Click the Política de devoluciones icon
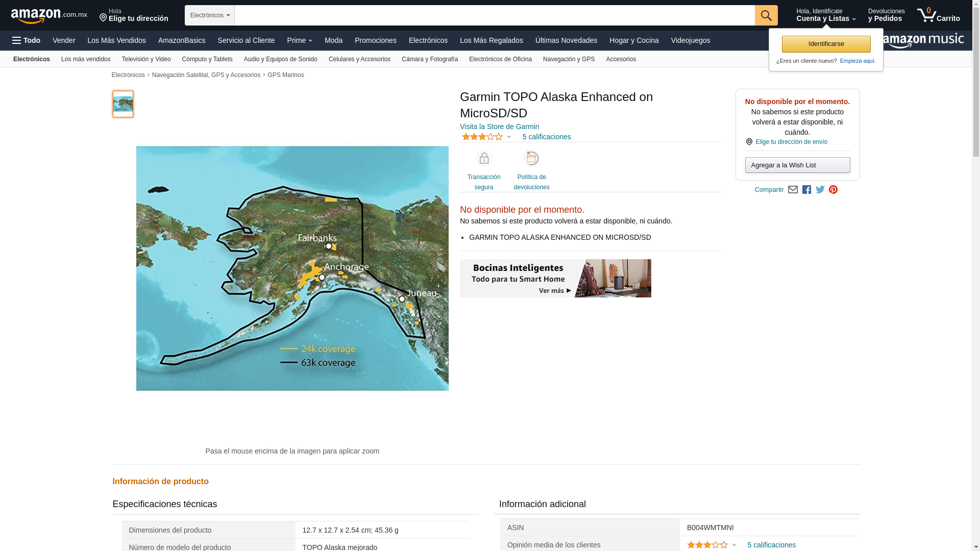The image size is (980, 551). pos(531,159)
